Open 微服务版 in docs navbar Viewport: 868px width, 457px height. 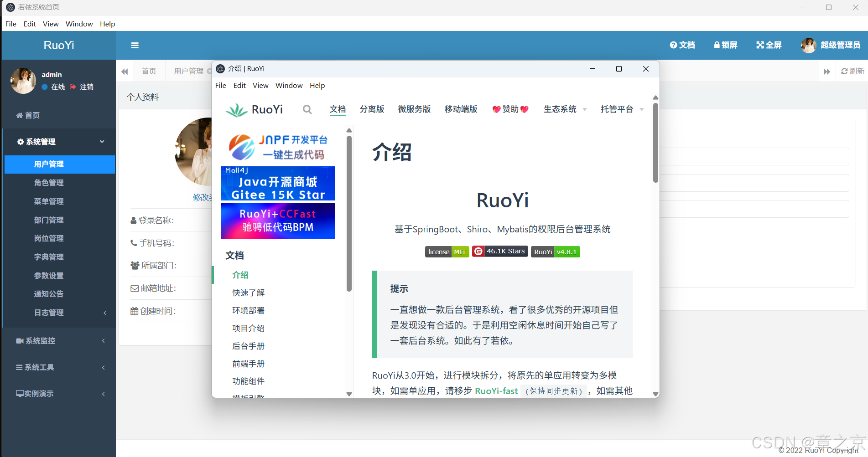[x=414, y=109]
